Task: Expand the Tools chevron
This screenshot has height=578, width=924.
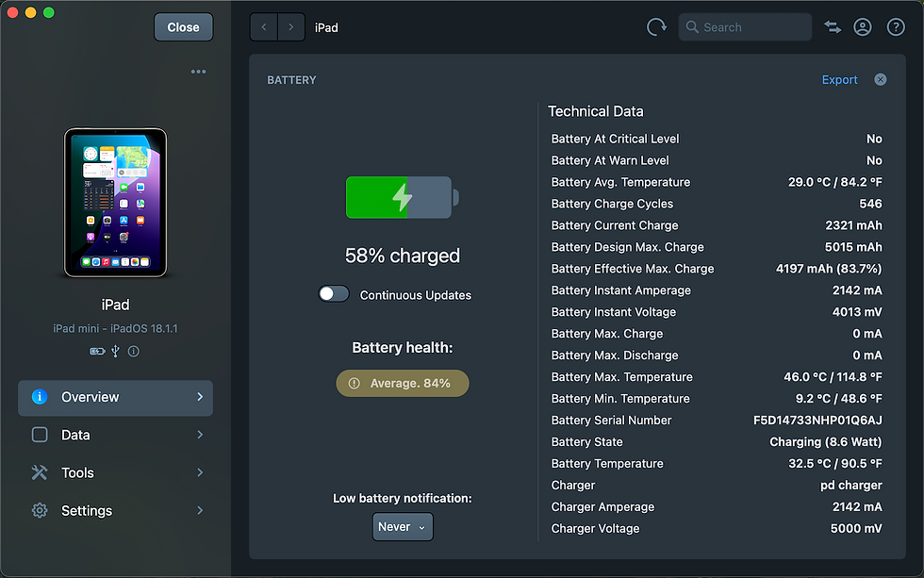Action: click(200, 472)
